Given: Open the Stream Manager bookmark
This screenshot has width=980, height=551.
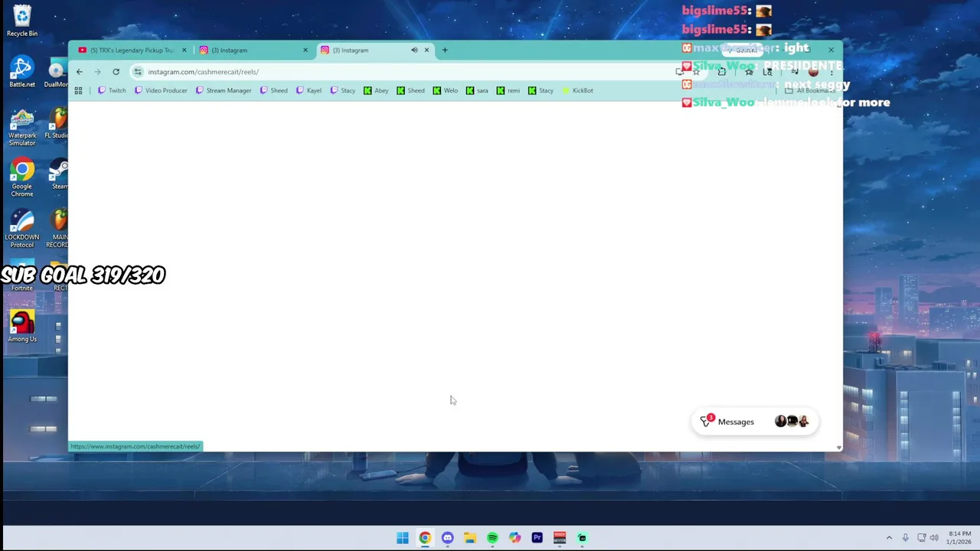Looking at the screenshot, I should (224, 90).
